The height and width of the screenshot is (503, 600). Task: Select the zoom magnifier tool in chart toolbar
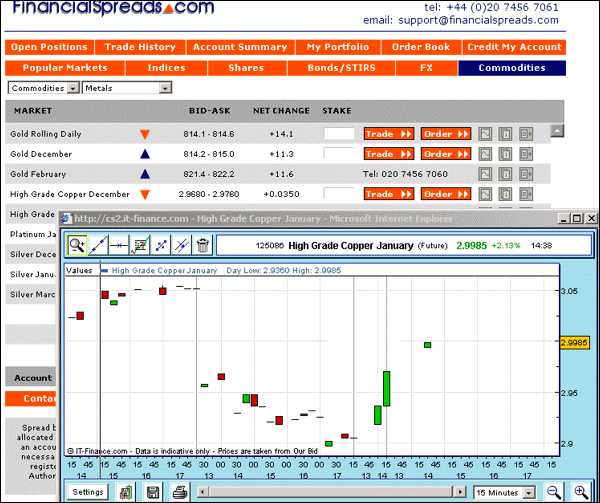(x=77, y=245)
